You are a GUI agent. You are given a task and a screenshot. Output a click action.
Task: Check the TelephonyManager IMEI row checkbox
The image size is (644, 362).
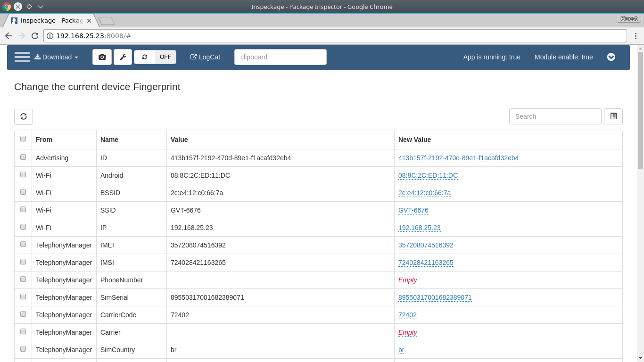point(23,245)
